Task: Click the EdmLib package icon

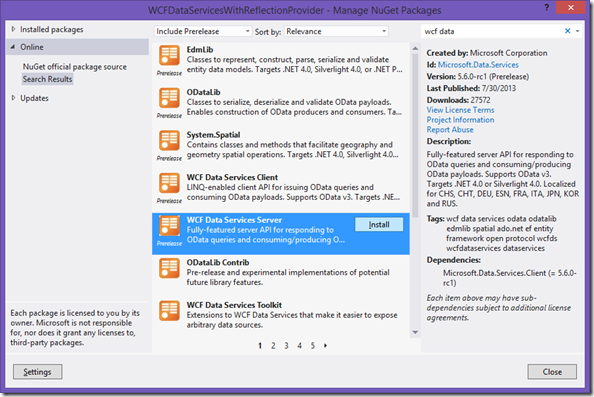Action: 169,56
